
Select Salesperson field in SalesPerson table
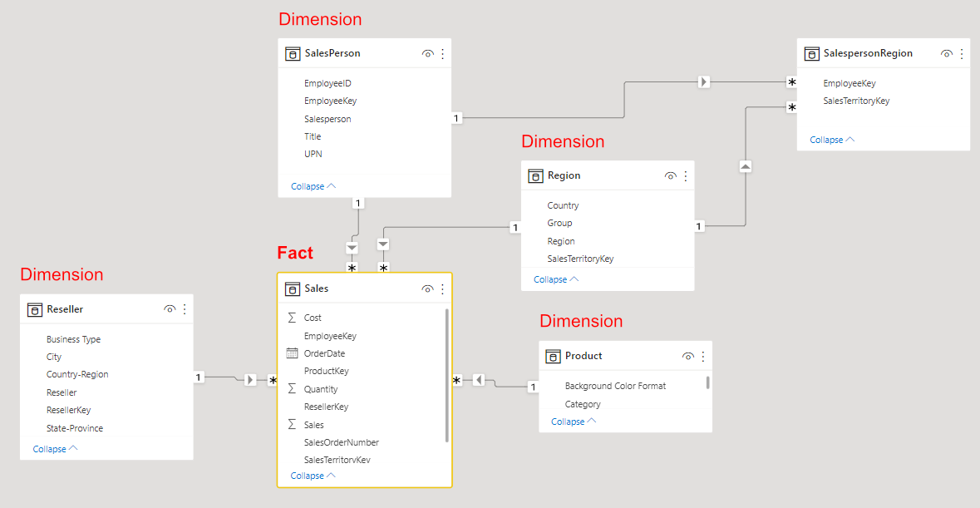pos(327,119)
